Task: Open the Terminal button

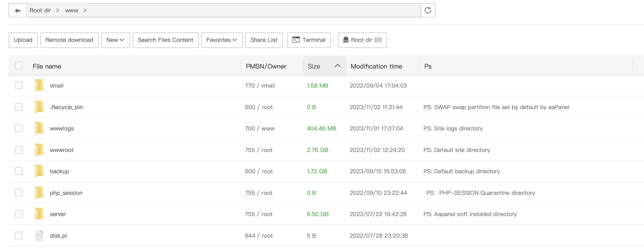Action: click(309, 40)
